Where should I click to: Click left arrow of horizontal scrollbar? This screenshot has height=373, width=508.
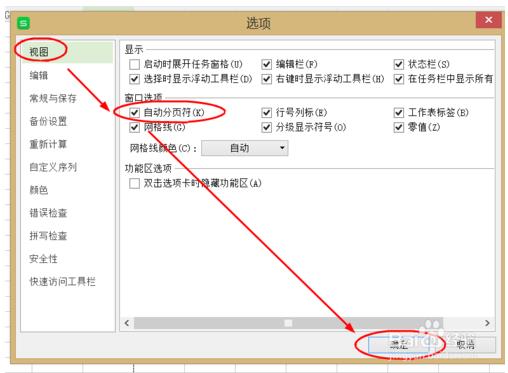coord(127,323)
